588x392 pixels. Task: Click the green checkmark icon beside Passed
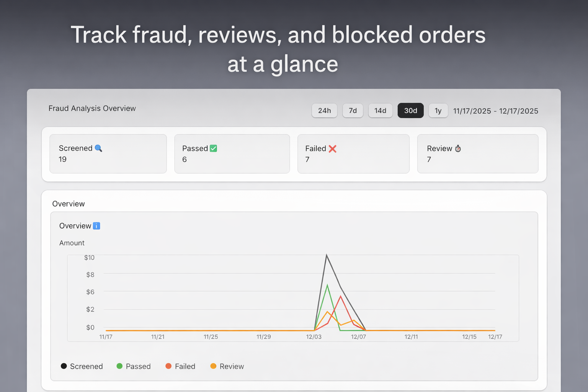(x=213, y=148)
